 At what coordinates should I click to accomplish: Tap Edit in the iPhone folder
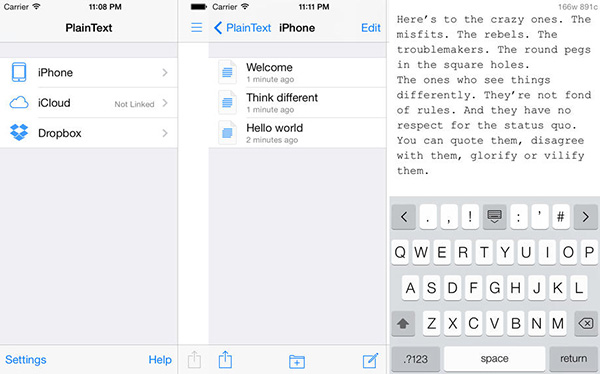coord(371,28)
